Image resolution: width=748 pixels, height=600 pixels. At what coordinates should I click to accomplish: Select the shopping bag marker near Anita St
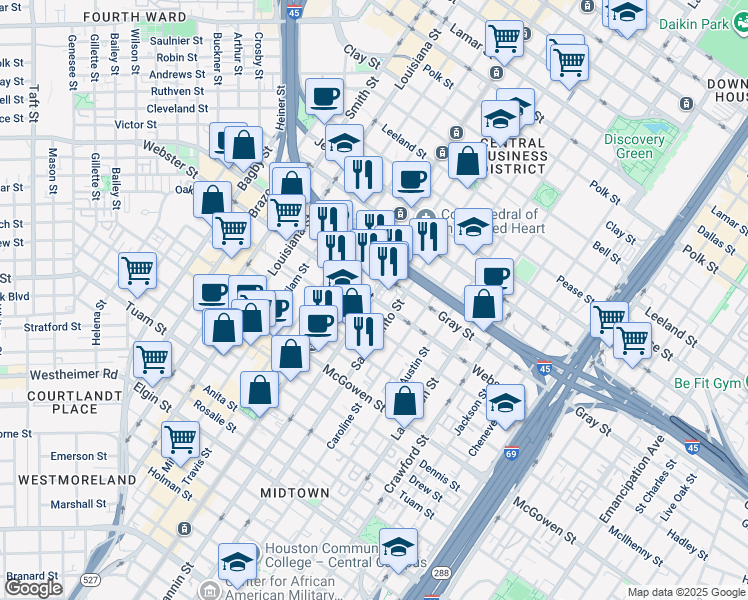(x=260, y=391)
